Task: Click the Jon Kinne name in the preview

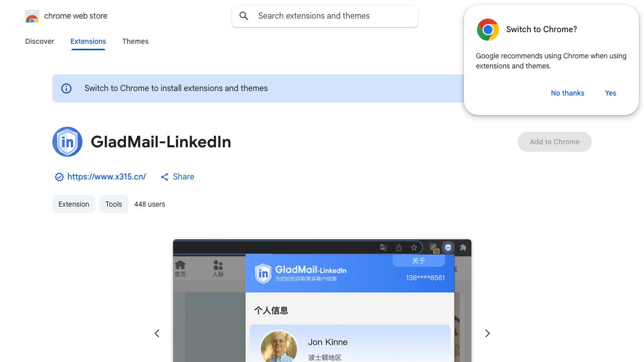Action: [328, 342]
